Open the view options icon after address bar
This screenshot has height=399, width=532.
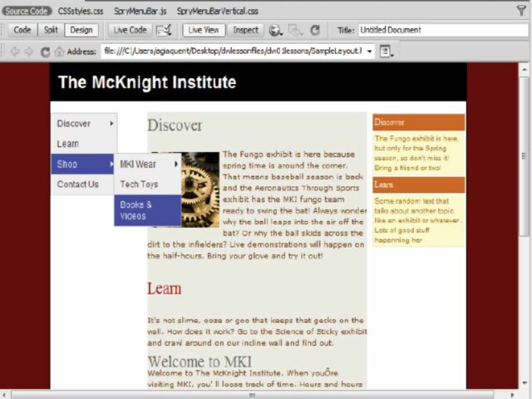tap(386, 51)
